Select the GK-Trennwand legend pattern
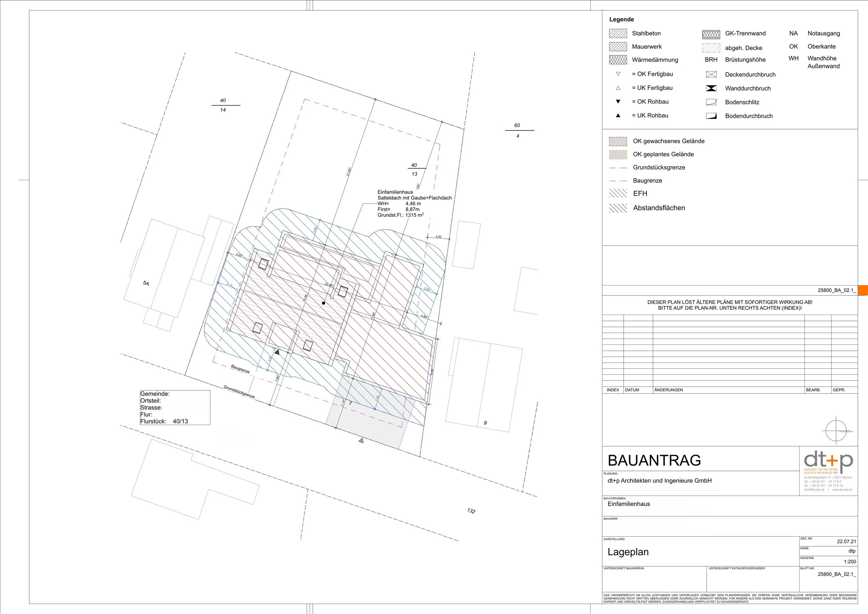This screenshot has width=868, height=614. 711,34
